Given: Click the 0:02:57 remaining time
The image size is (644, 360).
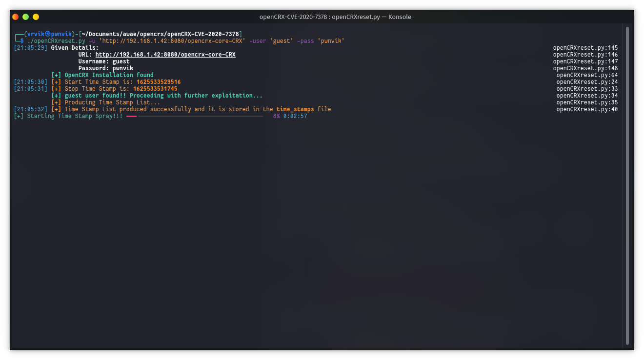Looking at the screenshot, I should coord(295,116).
